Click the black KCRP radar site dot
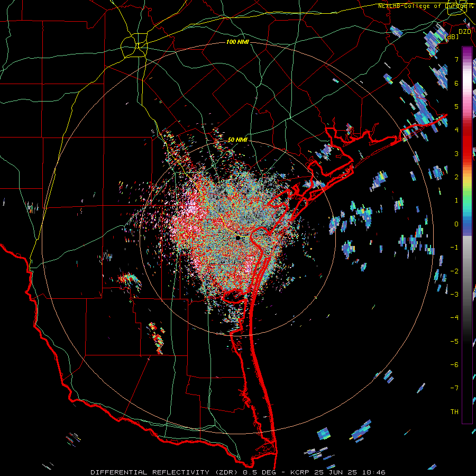 tap(238, 237)
